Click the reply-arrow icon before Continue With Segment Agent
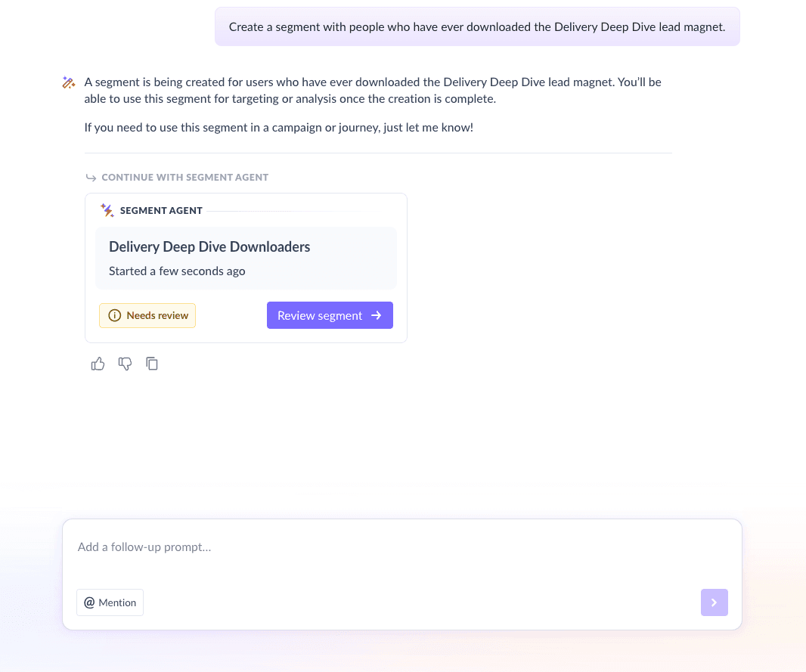The width and height of the screenshot is (806, 672). coord(91,177)
